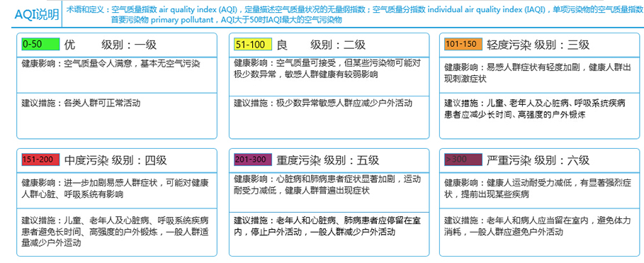The height and width of the screenshot is (263, 644).
Task: Click the red 151-200 color swatch
Action: tap(40, 160)
